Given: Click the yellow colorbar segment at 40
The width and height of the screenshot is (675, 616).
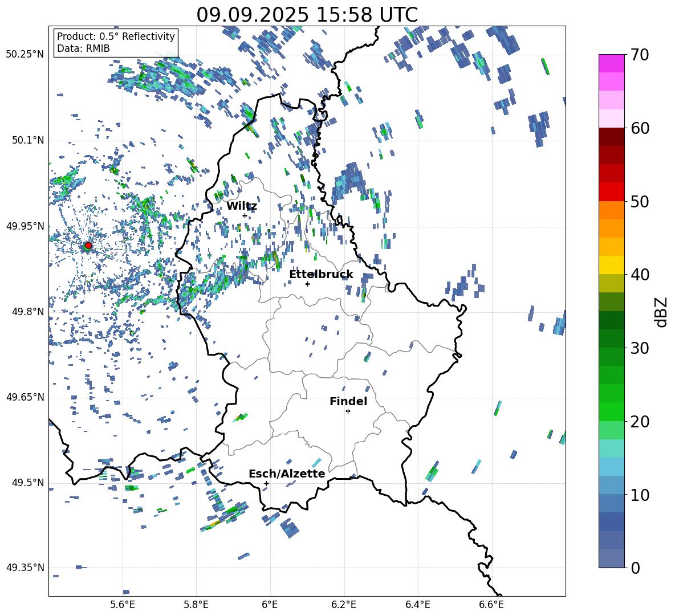Looking at the screenshot, I should tap(612, 265).
